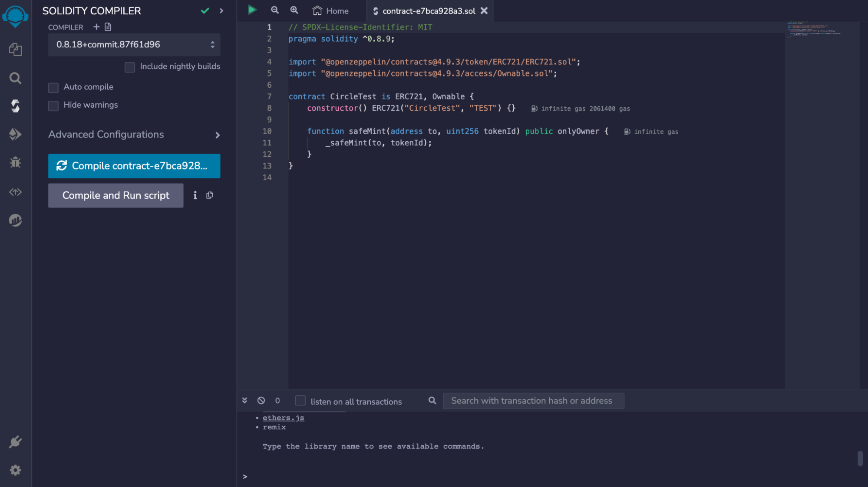Image resolution: width=868 pixels, height=487 pixels.
Task: Click the zoom in magnifier icon
Action: pyautogui.click(x=294, y=10)
